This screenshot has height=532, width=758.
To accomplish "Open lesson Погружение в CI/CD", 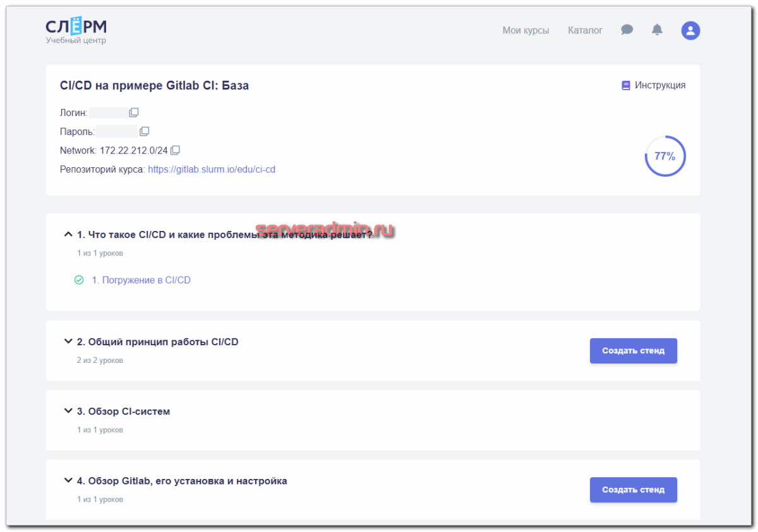I will 141,280.
